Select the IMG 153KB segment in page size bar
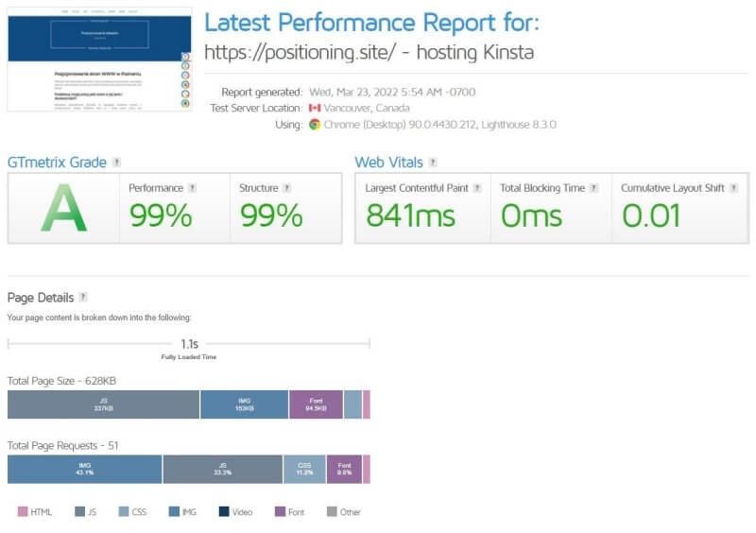This screenshot has width=756, height=533. 244,404
